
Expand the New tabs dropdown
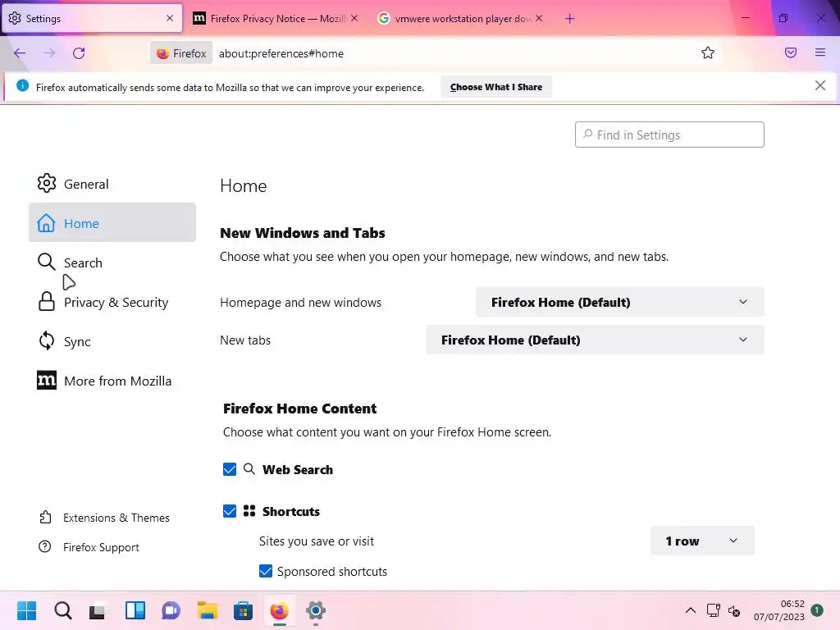tap(595, 340)
